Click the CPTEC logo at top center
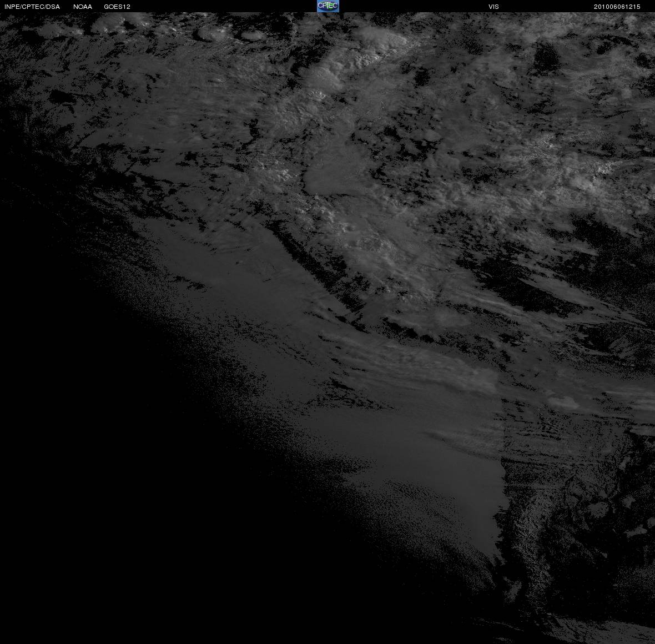This screenshot has width=655, height=644. tap(328, 6)
